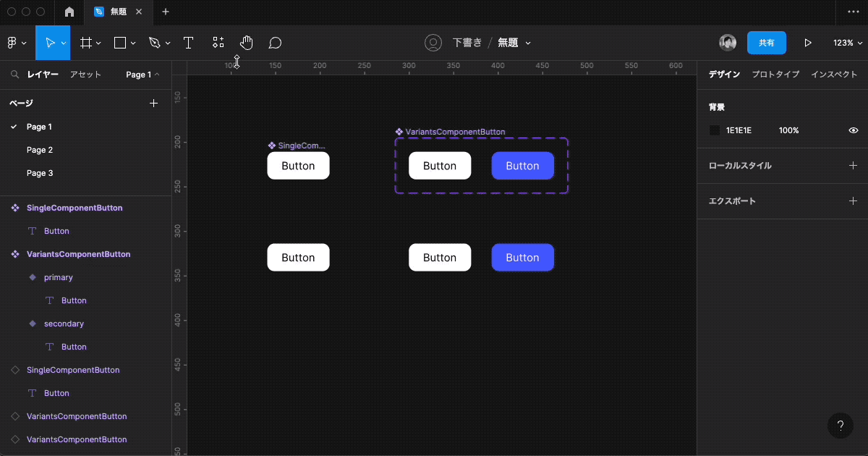Select Page 2 in the pages list
Viewport: 868px width, 456px height.
coord(40,150)
